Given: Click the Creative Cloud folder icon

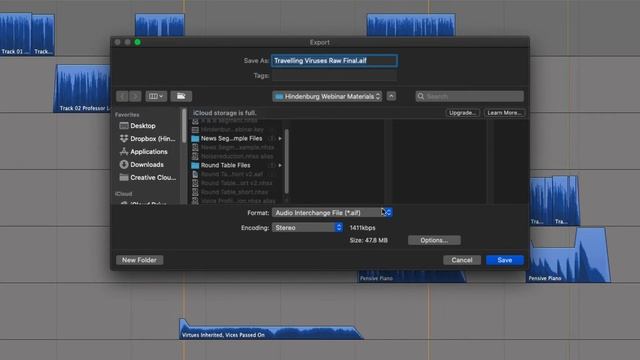Looking at the screenshot, I should (x=124, y=178).
